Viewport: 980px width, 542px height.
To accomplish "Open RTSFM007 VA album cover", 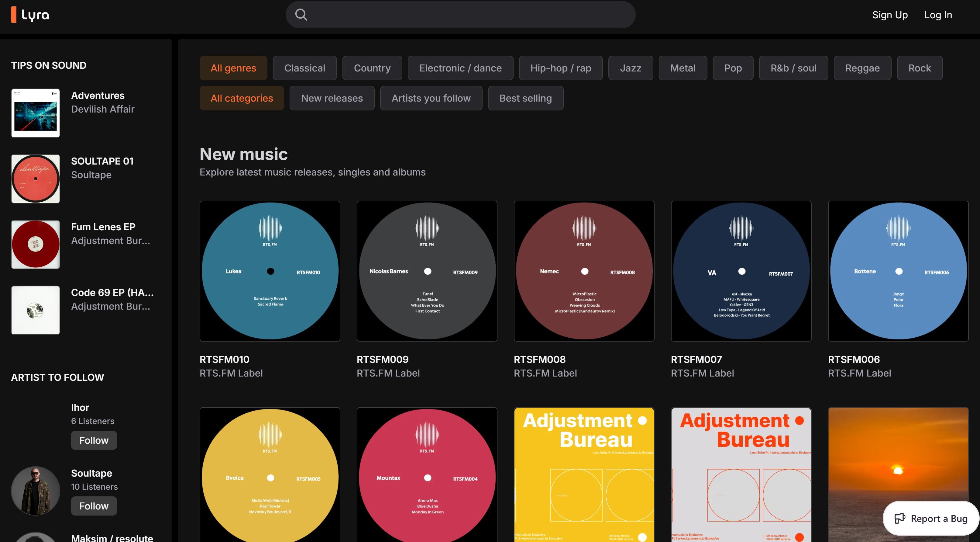I will pos(741,271).
